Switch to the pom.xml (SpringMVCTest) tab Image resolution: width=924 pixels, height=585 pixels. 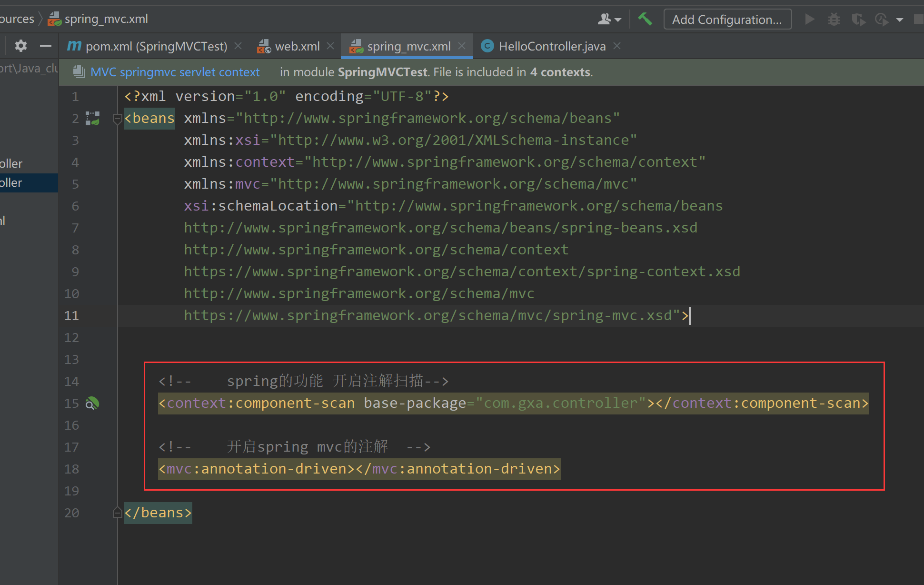[x=156, y=46]
